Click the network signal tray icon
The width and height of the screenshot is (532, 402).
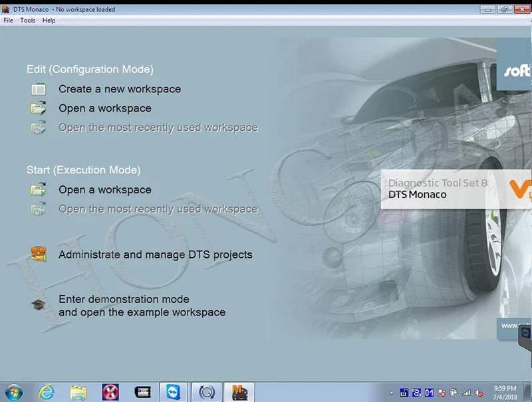(467, 393)
